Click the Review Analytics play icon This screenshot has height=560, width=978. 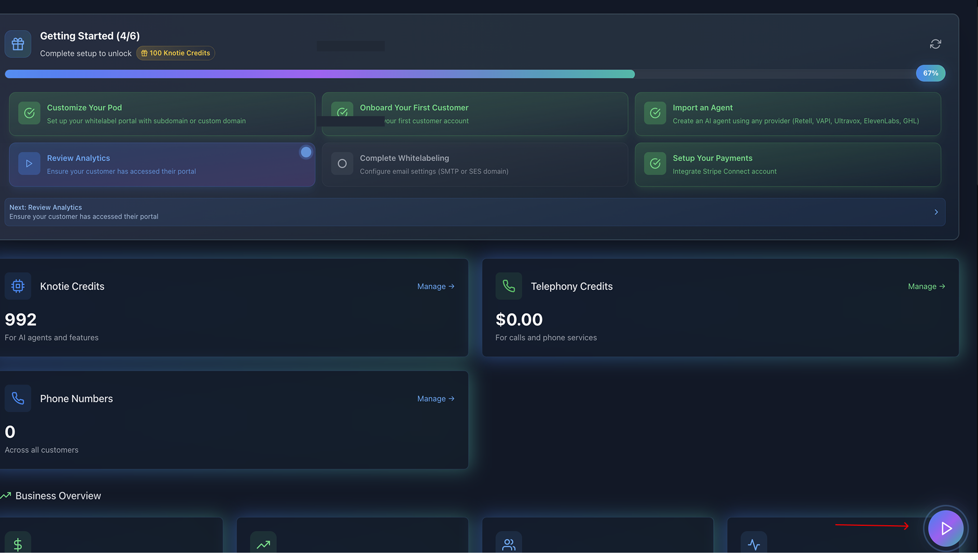(x=29, y=163)
